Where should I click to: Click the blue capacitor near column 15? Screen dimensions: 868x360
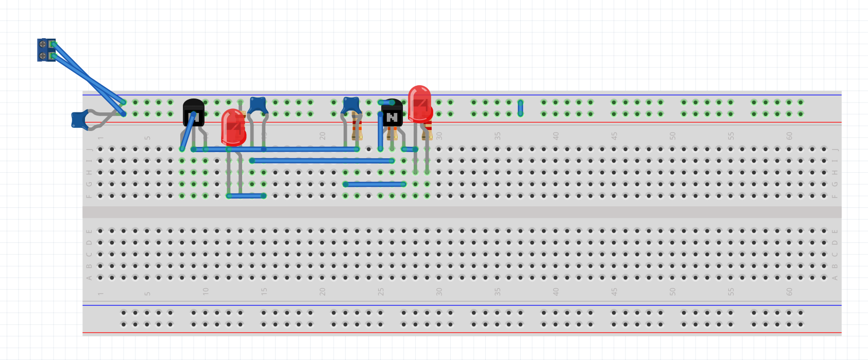click(x=258, y=105)
